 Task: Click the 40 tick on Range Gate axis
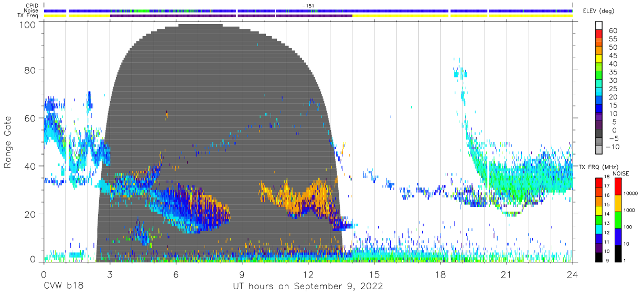(30, 167)
